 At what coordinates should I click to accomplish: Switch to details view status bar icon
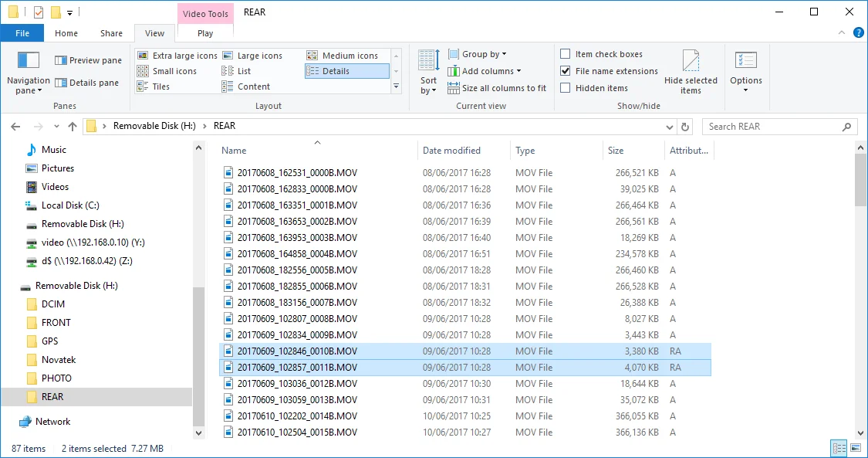pos(839,448)
